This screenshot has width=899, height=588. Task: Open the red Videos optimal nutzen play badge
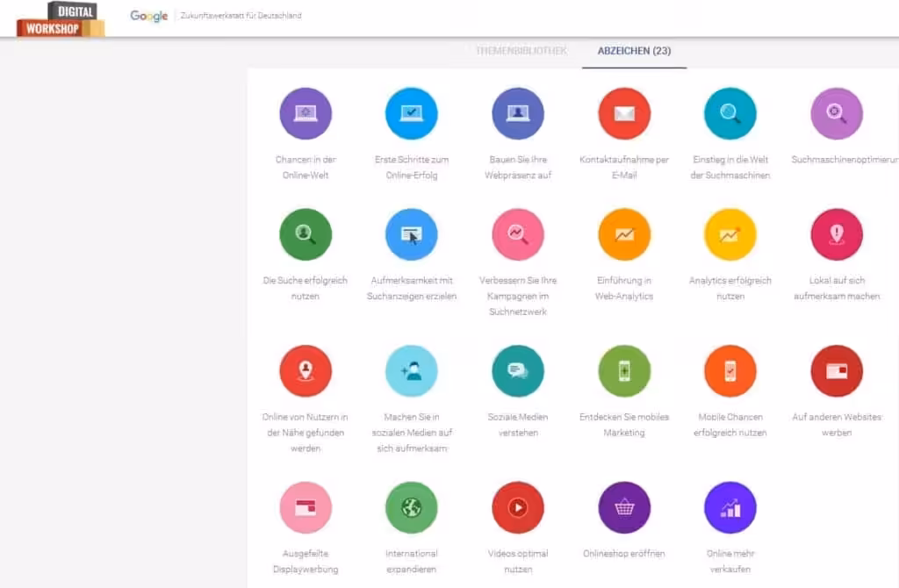pos(518,507)
